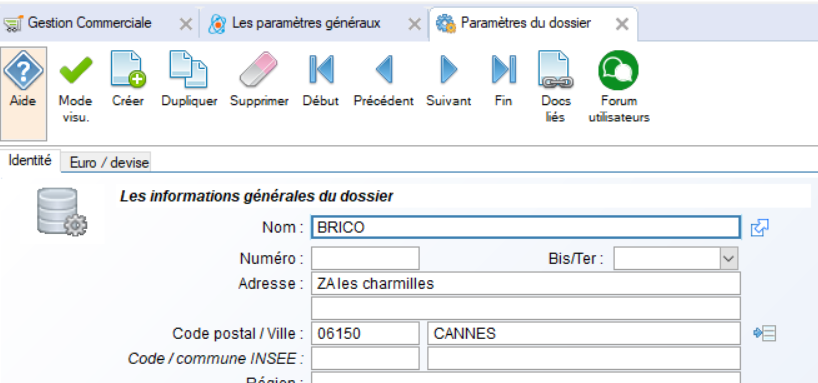Click the Ville field containing CANNES

pos(584,333)
